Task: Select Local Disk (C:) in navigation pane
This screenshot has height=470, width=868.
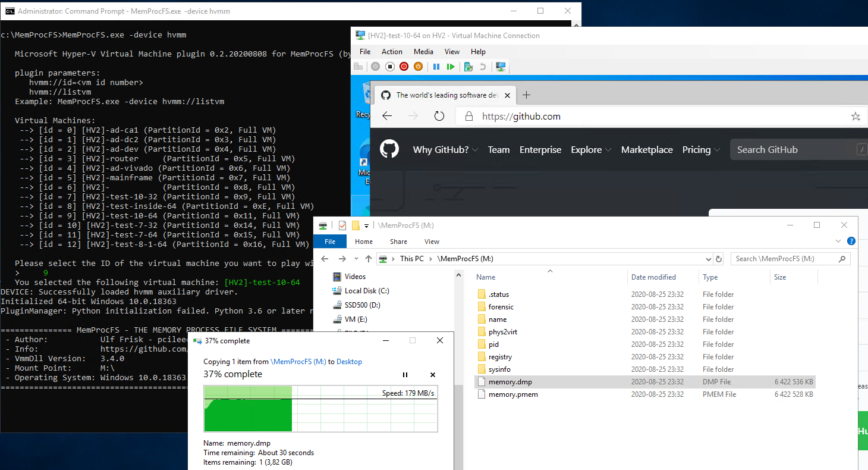Action: 367,291
